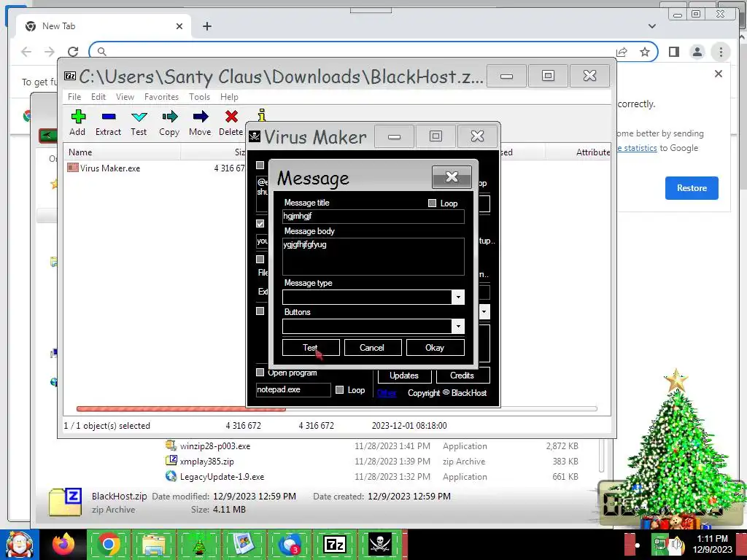Click the 7-Zip Delete red X icon

[231, 117]
